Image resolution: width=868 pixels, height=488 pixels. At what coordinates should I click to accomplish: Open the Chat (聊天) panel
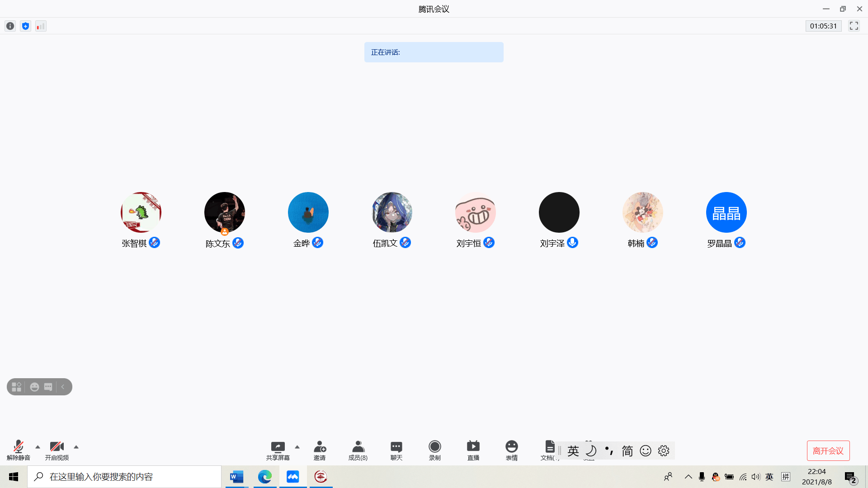(396, 450)
